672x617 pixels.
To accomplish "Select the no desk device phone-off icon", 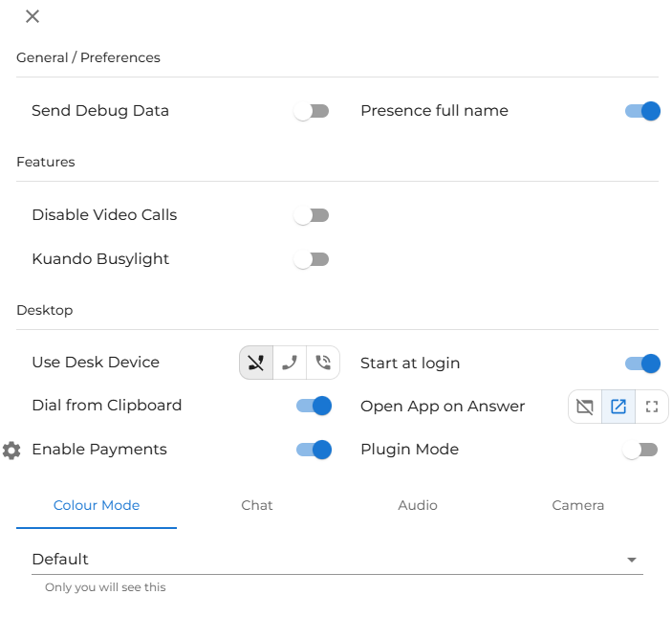I will click(256, 363).
